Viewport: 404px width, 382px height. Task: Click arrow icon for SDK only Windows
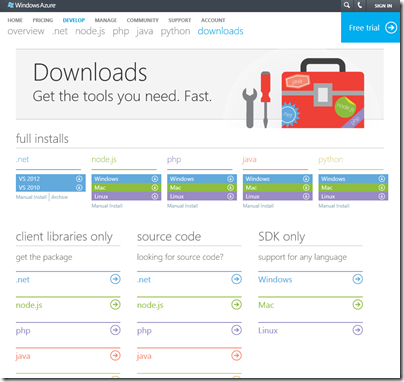358,279
